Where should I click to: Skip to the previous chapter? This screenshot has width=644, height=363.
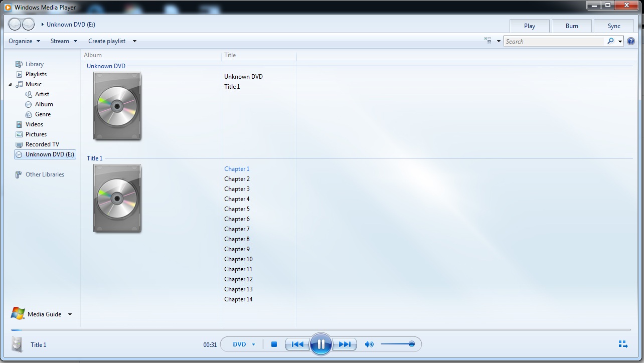point(297,344)
